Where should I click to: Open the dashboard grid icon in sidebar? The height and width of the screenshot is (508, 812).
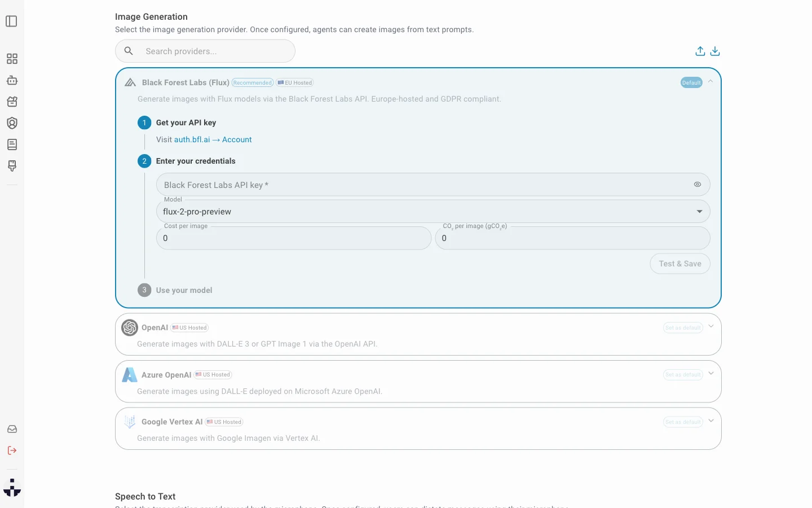click(x=12, y=59)
